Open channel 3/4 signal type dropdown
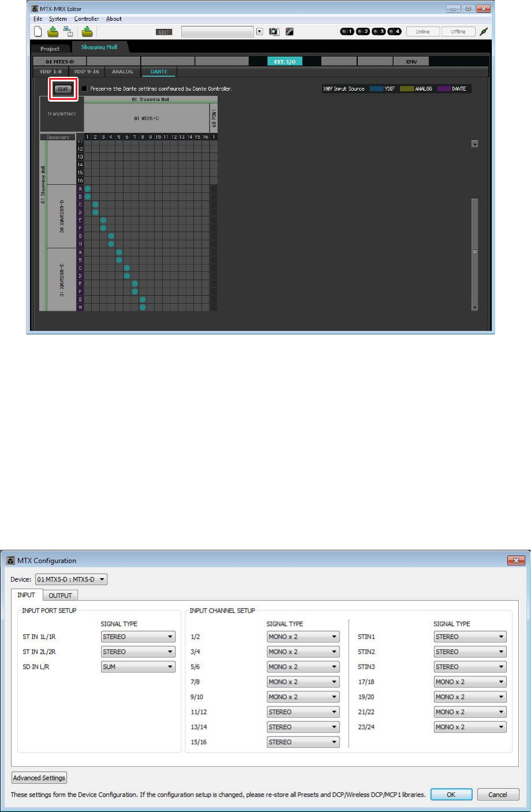Viewport: 531px width, 812px height. (x=303, y=651)
